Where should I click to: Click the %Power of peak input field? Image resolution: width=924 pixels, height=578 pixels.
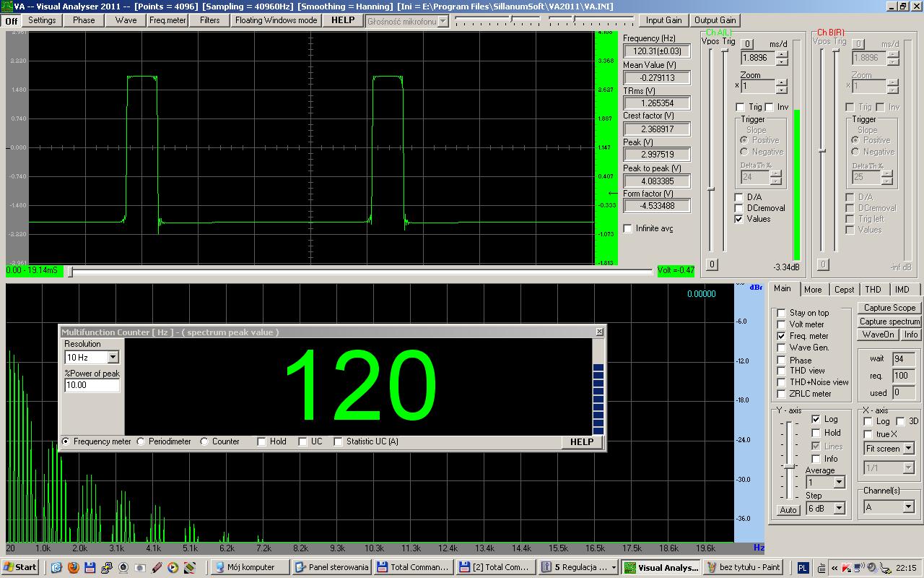92,385
